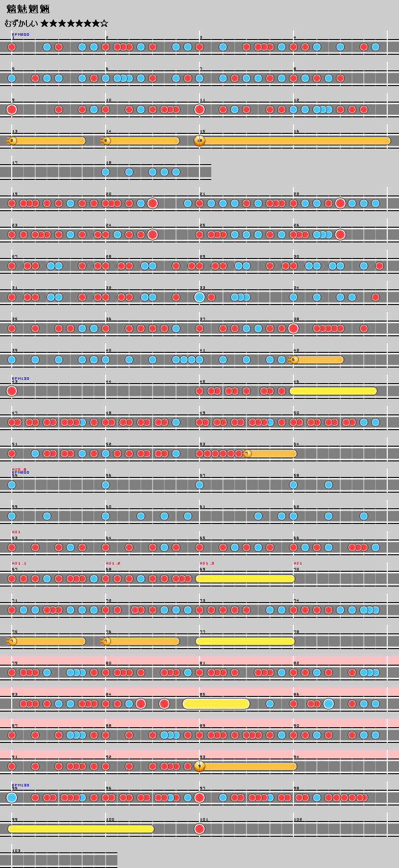Click the big red note at measure 43
The image size is (399, 868).
click(12, 391)
